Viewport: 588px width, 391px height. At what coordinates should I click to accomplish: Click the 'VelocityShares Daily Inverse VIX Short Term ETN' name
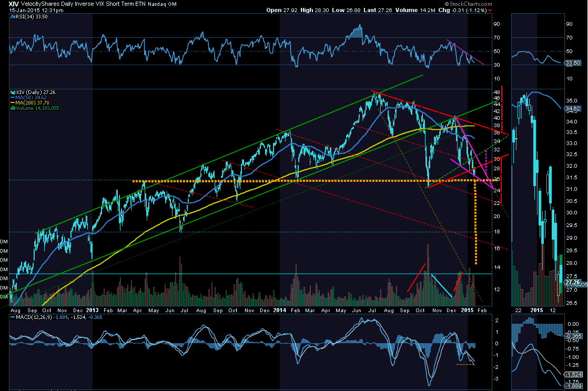83,4
